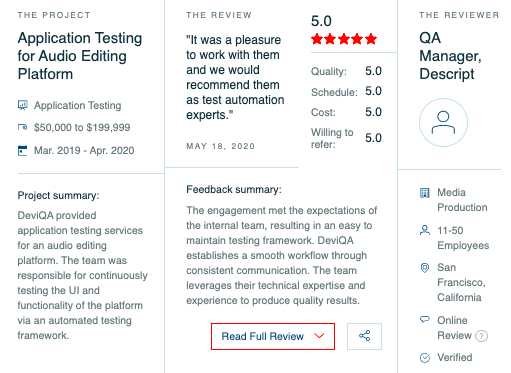The image size is (511, 373).
Task: Click the May 18, 2020 review date
Action: pos(220,146)
